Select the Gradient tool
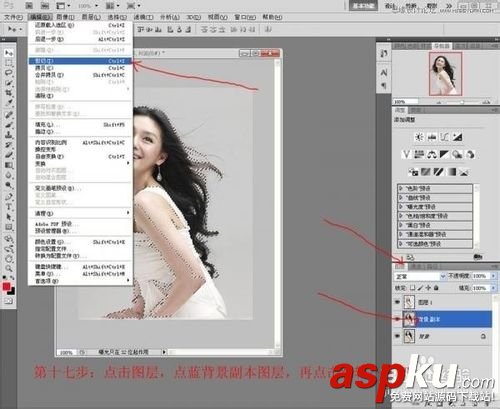 click(8, 165)
